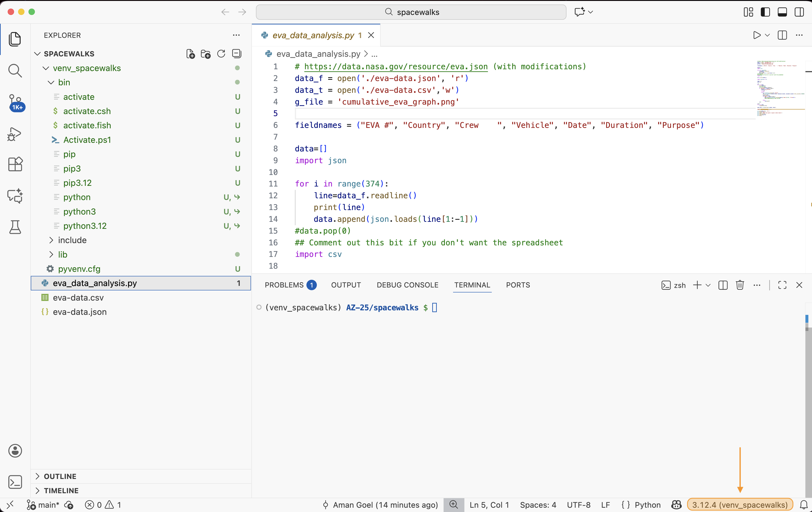
Task: Run the eva_data_analysis.py file
Action: click(756, 35)
